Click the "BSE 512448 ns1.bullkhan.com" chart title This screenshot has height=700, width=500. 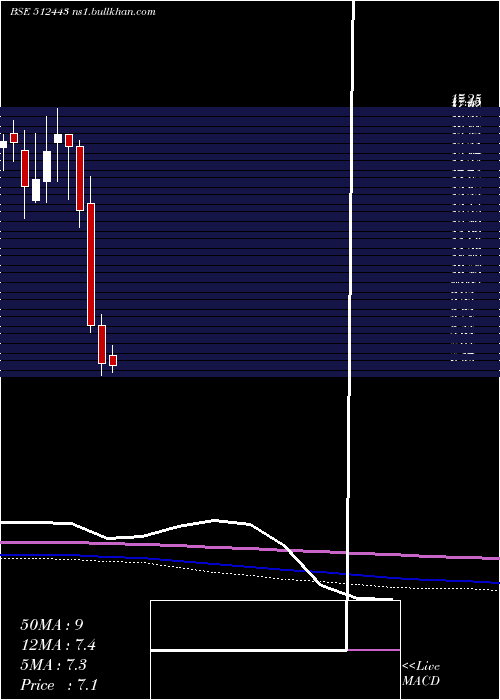83,12
